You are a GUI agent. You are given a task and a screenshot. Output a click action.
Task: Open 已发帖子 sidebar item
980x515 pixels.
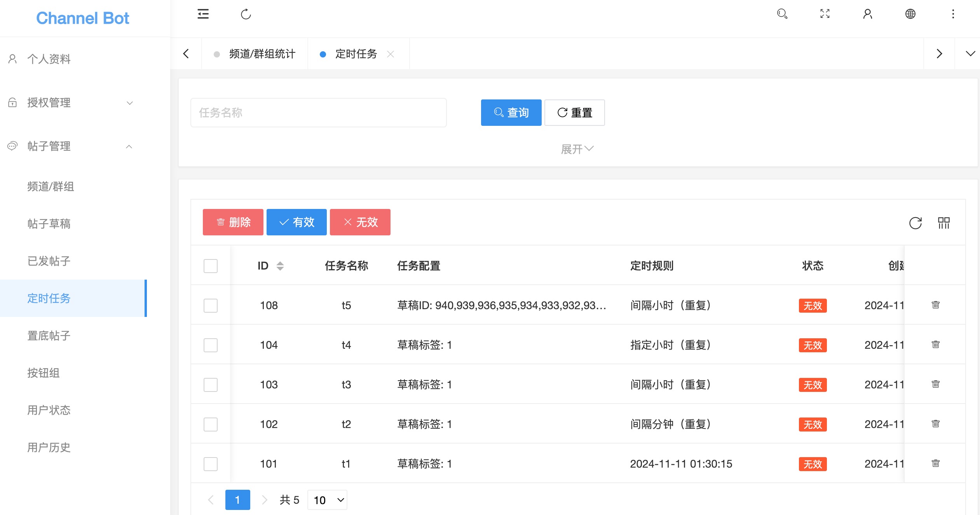[73, 261]
